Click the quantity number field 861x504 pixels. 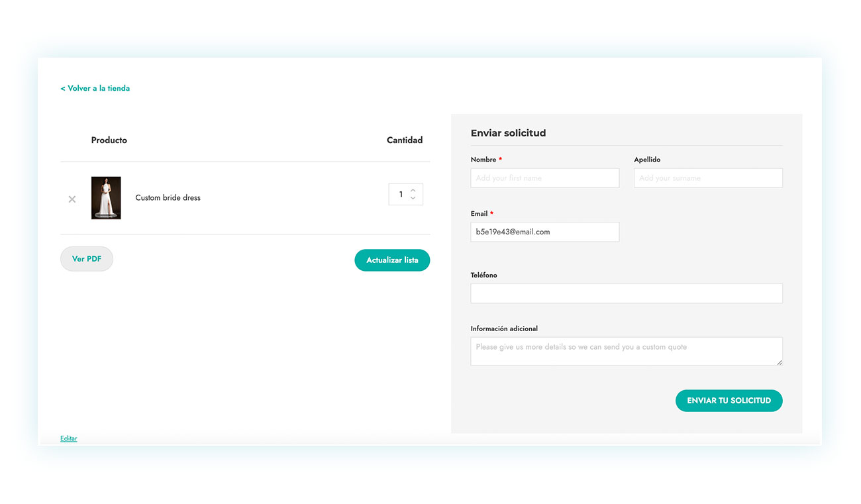[400, 195]
